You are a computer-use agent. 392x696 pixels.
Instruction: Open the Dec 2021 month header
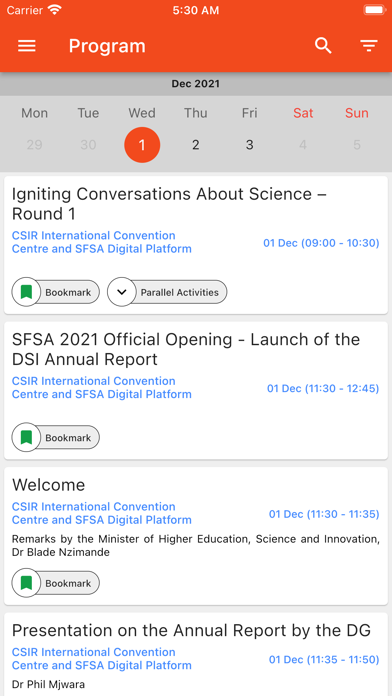click(196, 84)
